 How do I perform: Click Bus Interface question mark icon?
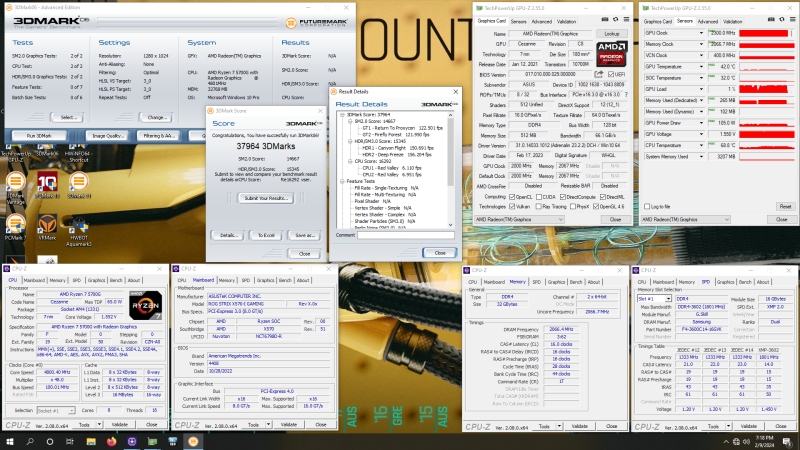[626, 95]
